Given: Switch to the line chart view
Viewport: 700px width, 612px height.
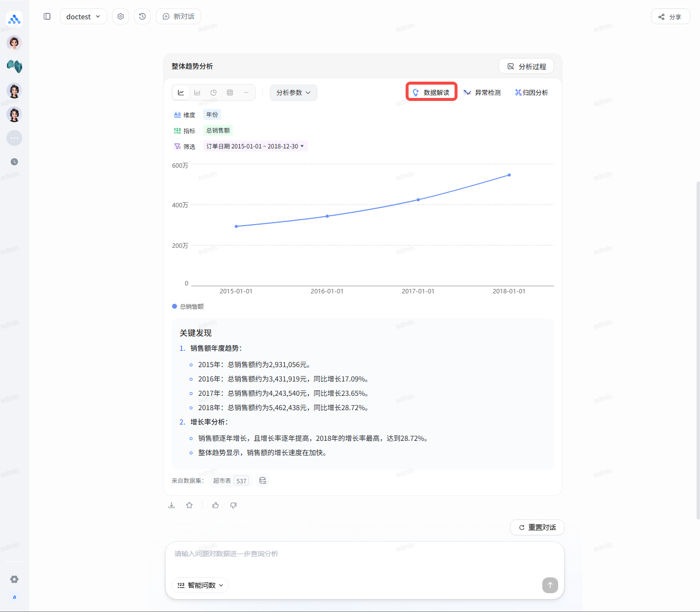Looking at the screenshot, I should tap(181, 93).
